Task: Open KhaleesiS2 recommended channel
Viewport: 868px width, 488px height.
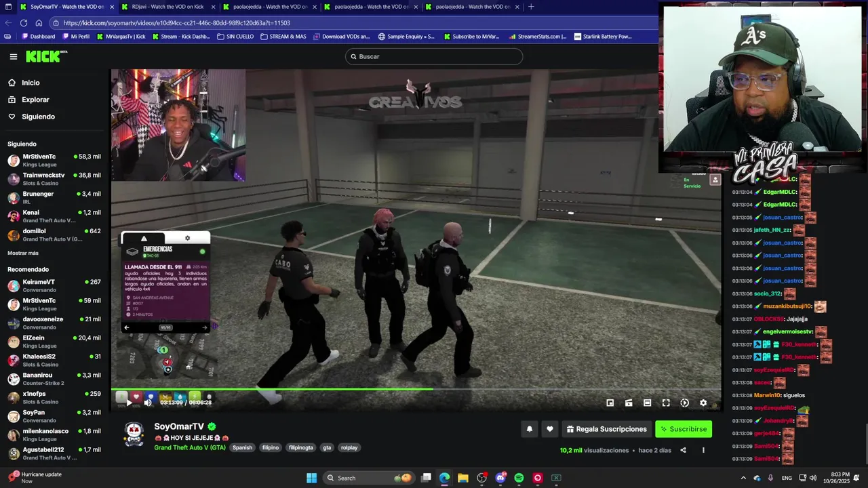Action: click(x=54, y=361)
